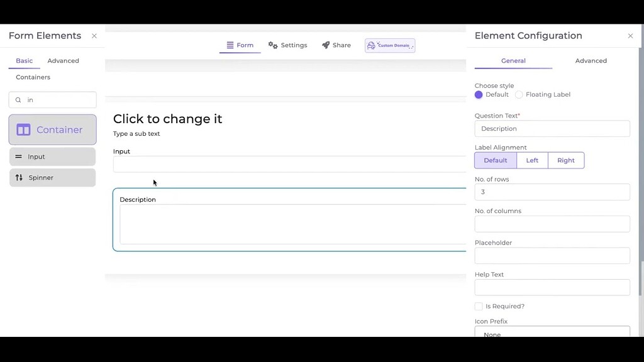Select the Default style radio button
This screenshot has width=644, height=362.
pyautogui.click(x=479, y=94)
